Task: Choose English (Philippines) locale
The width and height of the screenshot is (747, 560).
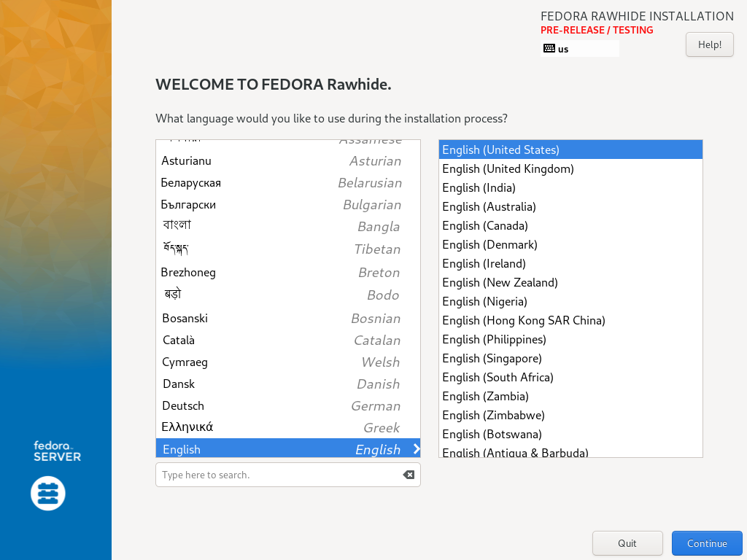Action: (x=570, y=340)
